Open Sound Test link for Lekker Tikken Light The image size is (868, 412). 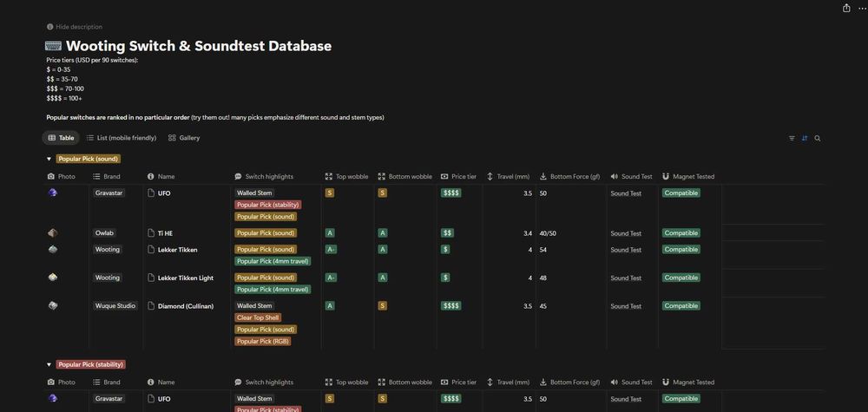tap(626, 278)
